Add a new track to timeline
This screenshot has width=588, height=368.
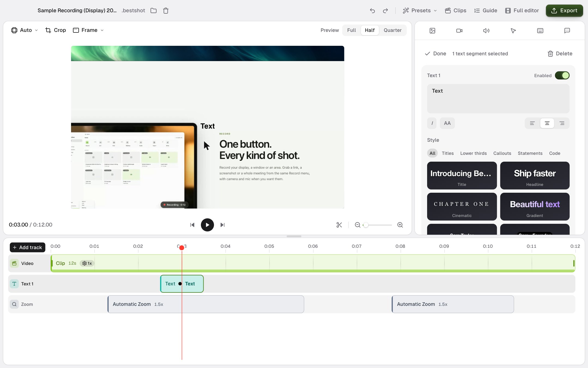tap(27, 248)
